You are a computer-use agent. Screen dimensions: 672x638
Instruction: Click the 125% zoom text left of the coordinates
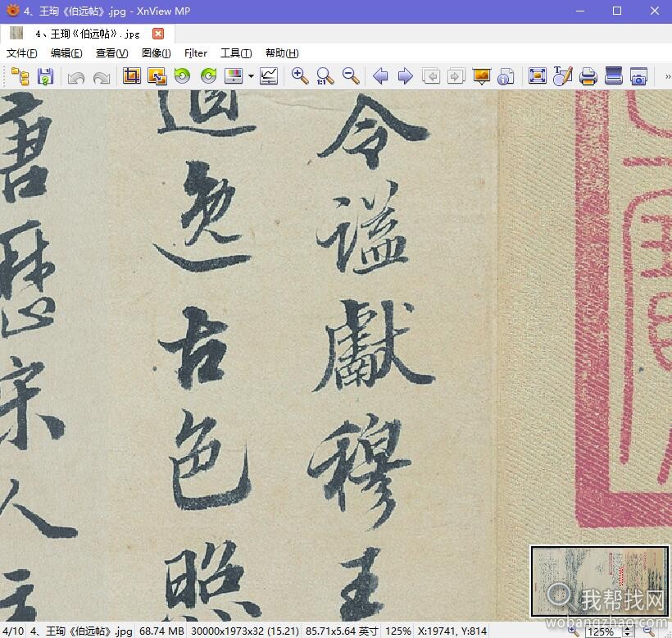click(397, 631)
